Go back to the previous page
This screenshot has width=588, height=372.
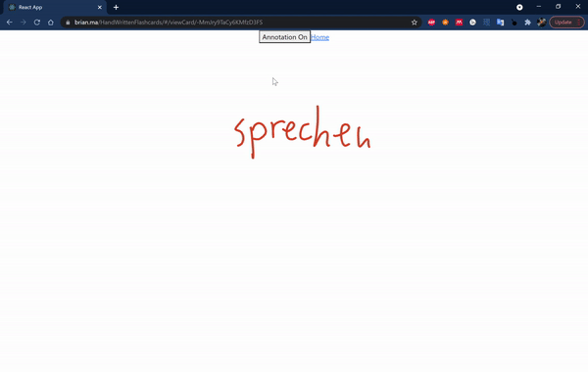click(x=10, y=23)
